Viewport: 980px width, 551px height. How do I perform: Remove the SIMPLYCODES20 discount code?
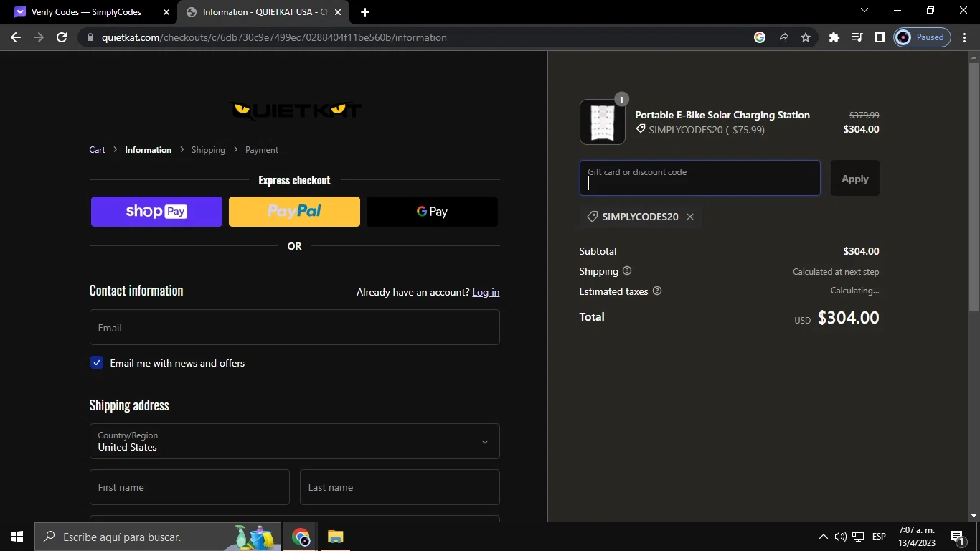click(x=690, y=217)
